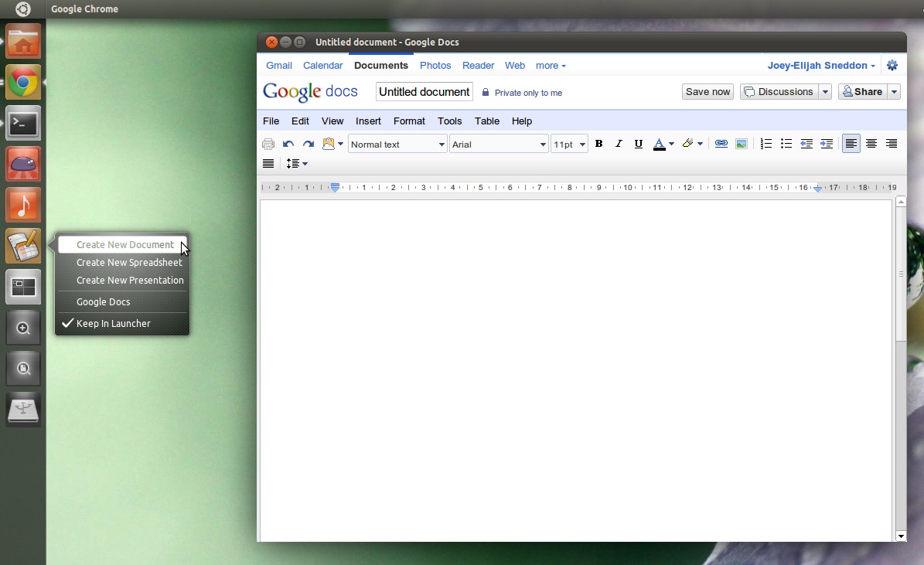
Task: Select Create New Spreadsheet in quicklist
Action: coord(123,263)
